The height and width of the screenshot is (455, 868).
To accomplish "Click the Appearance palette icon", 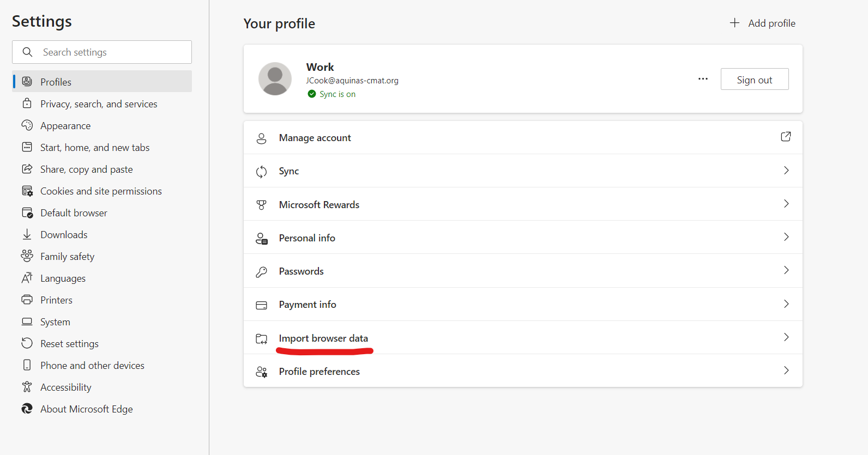I will click(x=27, y=125).
